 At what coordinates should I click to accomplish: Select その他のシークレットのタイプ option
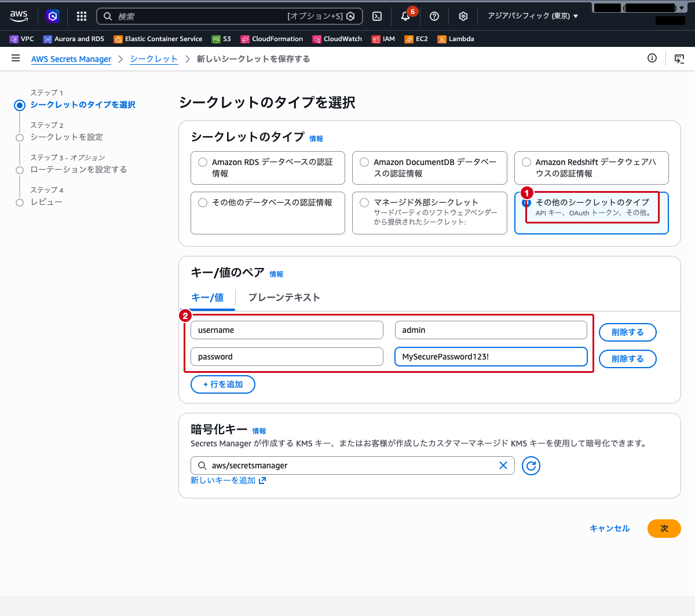591,213
